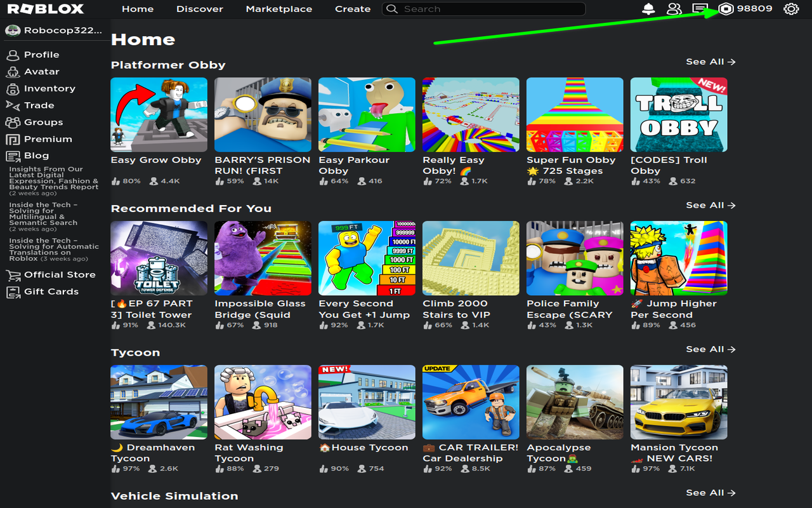
Task: Click the Groups sidebar icon
Action: (x=13, y=122)
